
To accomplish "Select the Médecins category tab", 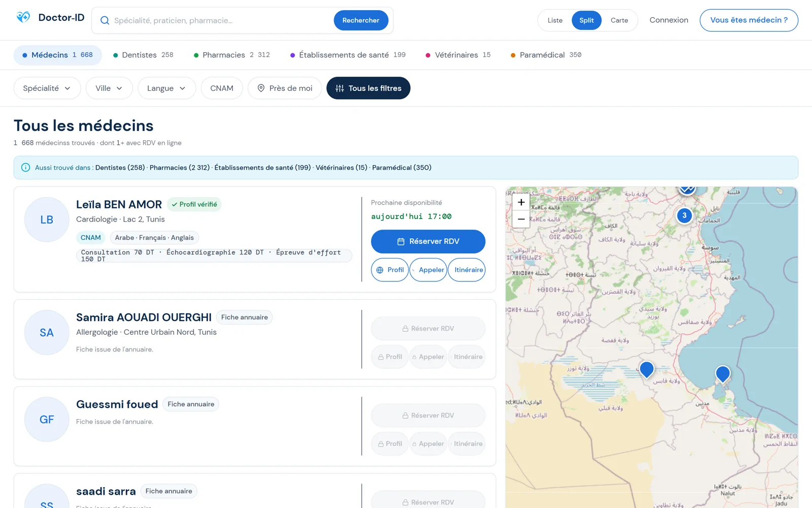I will [57, 55].
